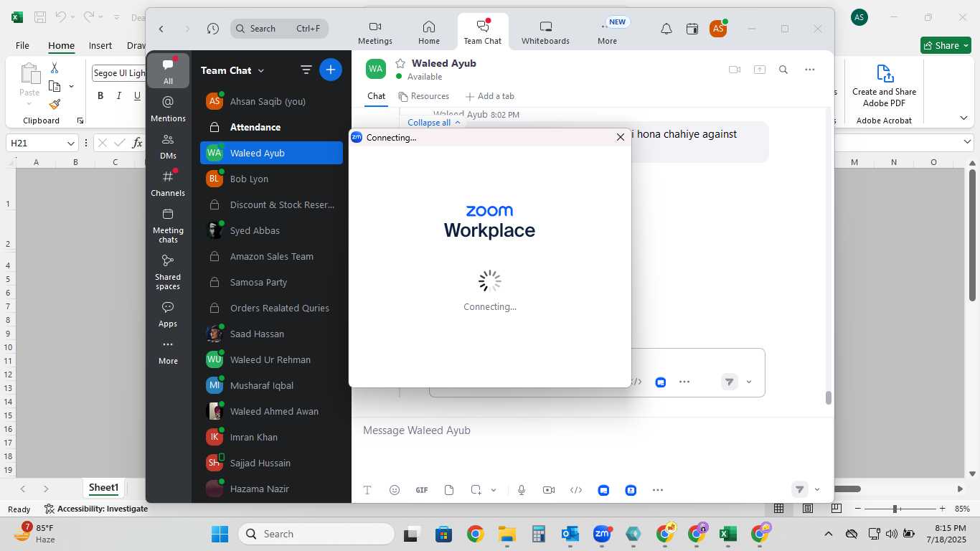Open Waleed Ur Rehman chat
Viewport: 980px width, 551px height.
click(x=271, y=359)
